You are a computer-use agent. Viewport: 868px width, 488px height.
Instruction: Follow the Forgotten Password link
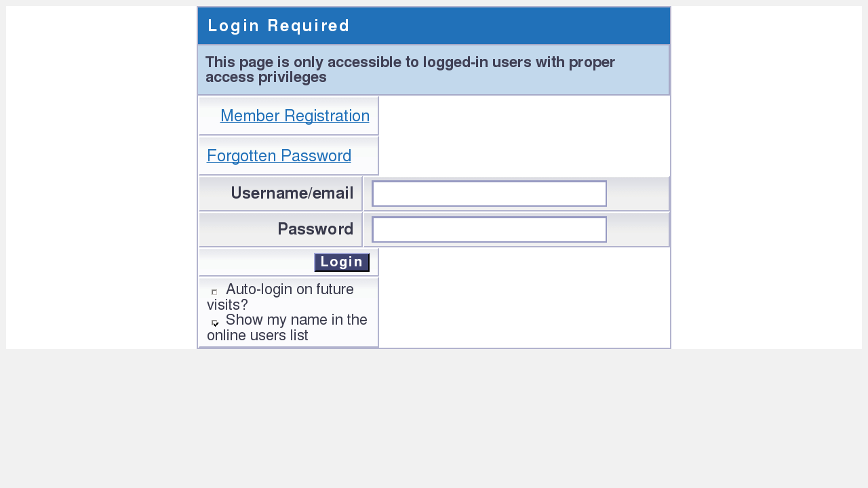279,156
